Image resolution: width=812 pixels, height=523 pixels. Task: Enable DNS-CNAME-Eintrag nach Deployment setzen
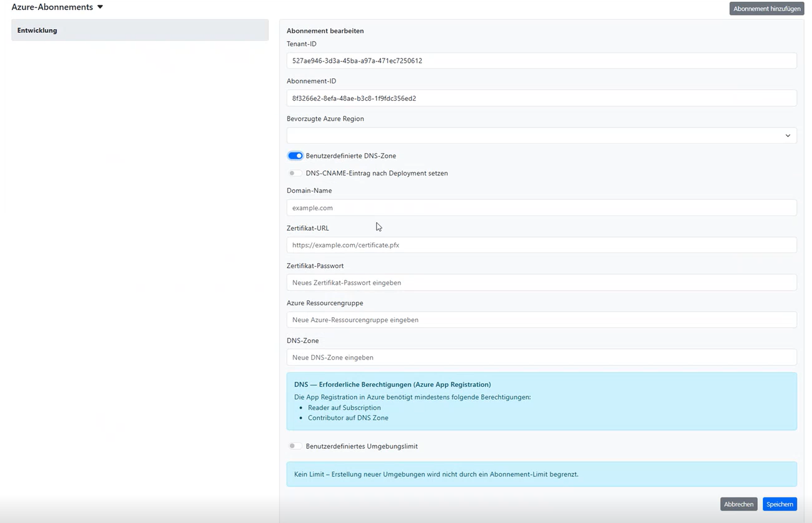click(295, 173)
